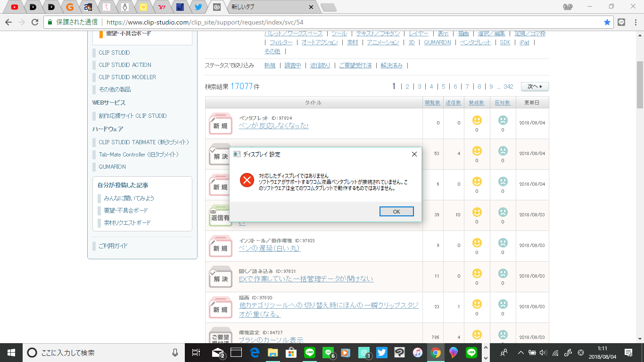This screenshot has height=362, width=644.
Task: Open iTunes from the taskbar
Action: (x=417, y=352)
